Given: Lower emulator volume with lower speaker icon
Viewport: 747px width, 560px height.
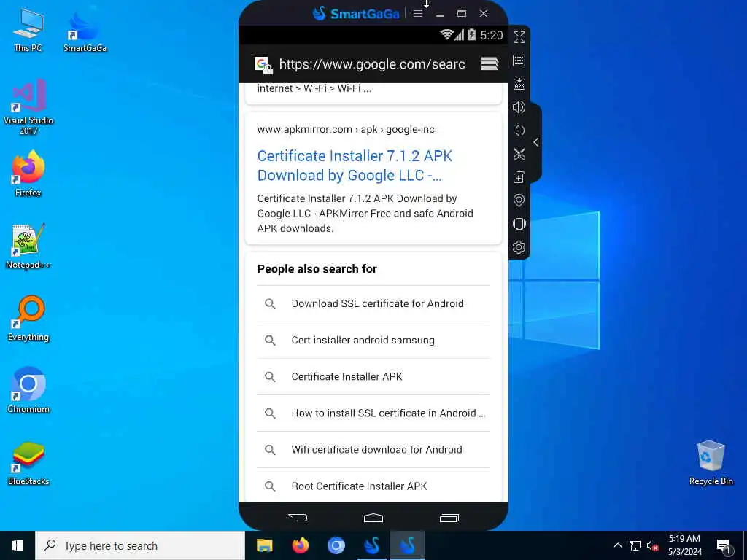Looking at the screenshot, I should [519, 131].
